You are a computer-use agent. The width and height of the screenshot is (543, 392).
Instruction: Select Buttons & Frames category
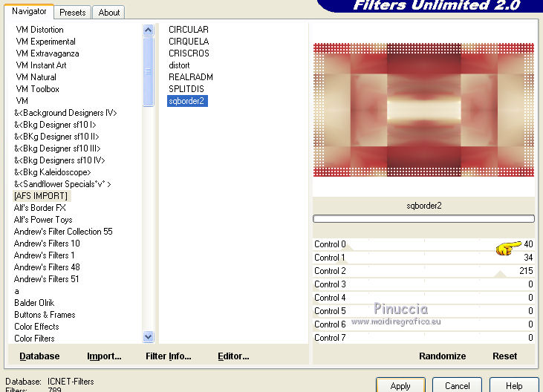(45, 315)
